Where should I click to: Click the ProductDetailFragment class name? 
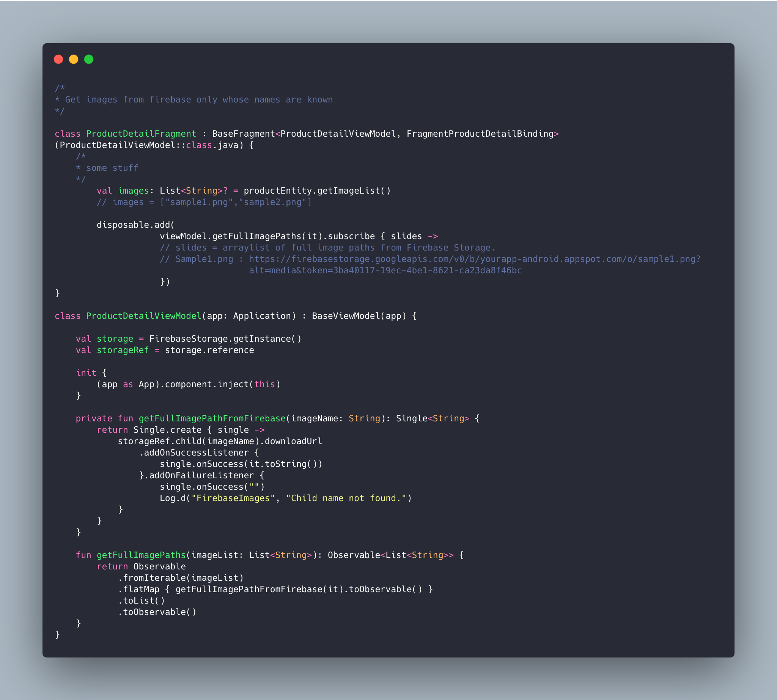(x=141, y=134)
